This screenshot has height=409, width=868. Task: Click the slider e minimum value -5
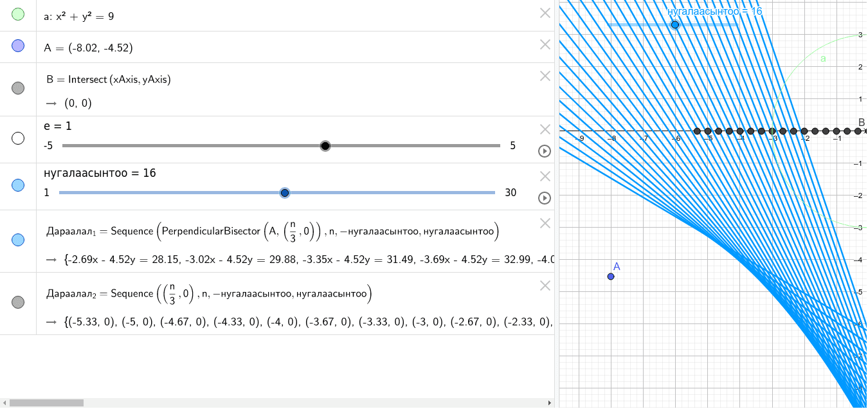(x=49, y=146)
